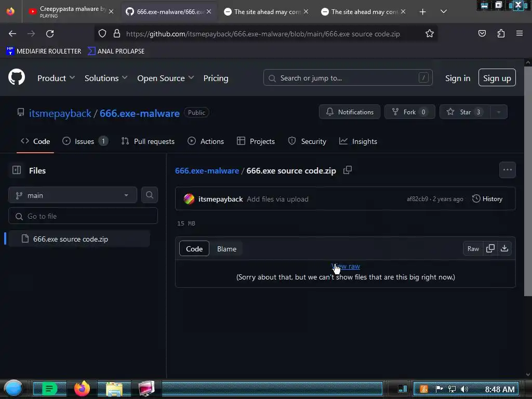The width and height of the screenshot is (532, 399).
Task: Switch to the Security tab
Action: click(307, 141)
